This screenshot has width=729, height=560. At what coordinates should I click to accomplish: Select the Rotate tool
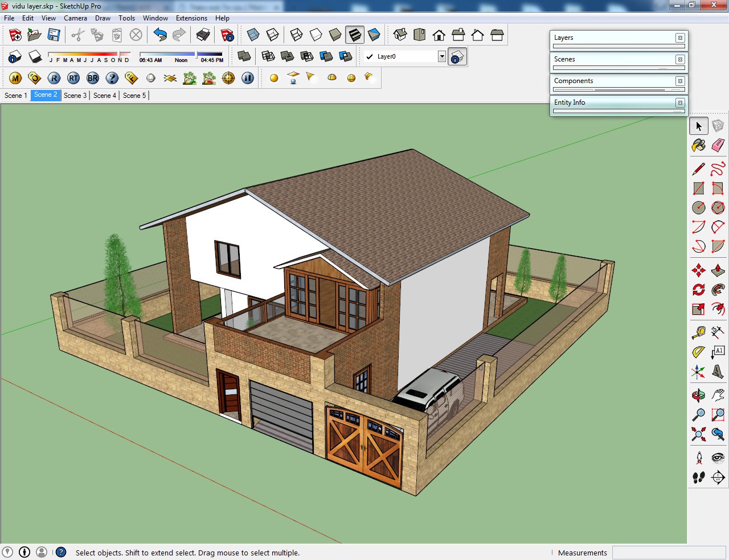coord(699,290)
